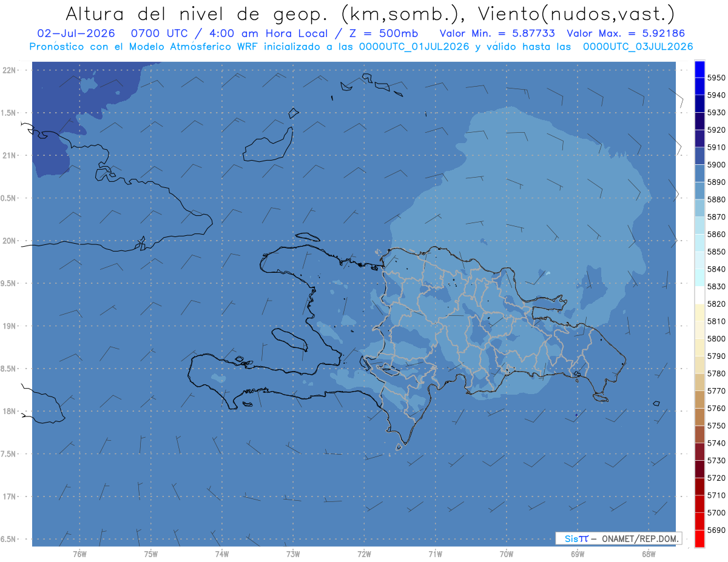
Task: Click the 'Valor Min. = 5.87733' text
Action: coord(497,33)
